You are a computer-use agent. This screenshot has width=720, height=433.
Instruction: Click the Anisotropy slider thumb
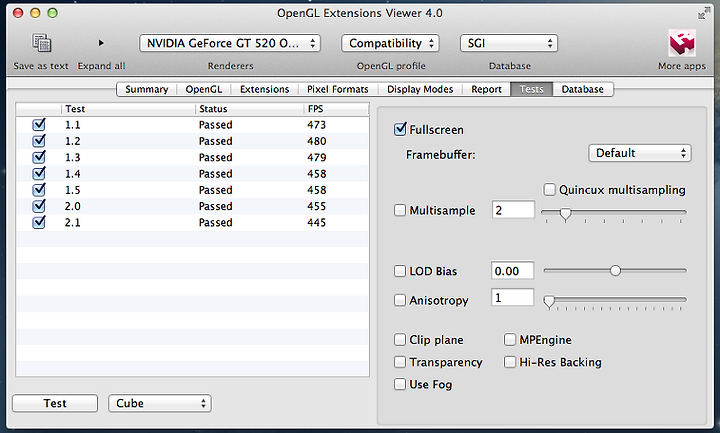[549, 302]
